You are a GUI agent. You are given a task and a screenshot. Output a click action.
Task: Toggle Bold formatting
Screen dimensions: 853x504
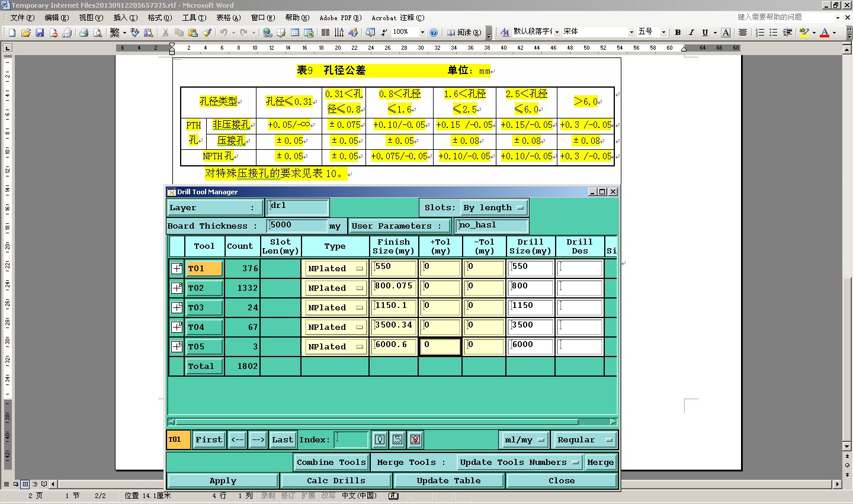pyautogui.click(x=678, y=33)
